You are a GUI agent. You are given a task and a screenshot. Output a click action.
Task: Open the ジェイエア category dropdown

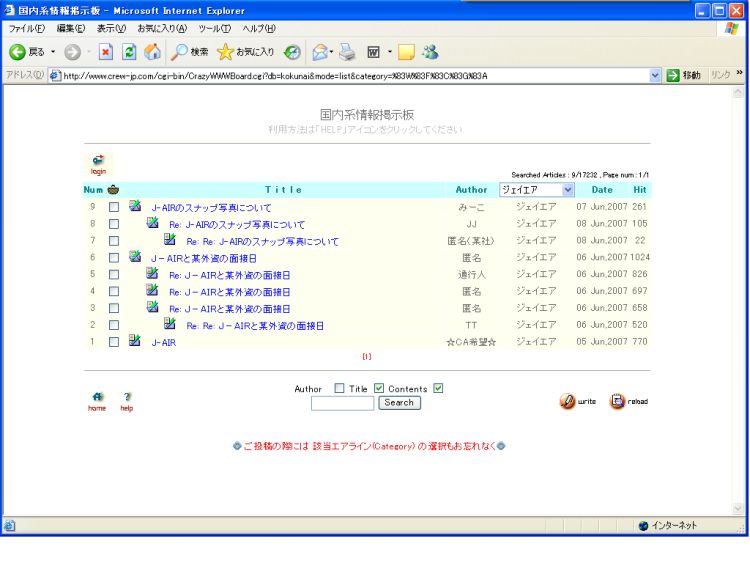567,190
